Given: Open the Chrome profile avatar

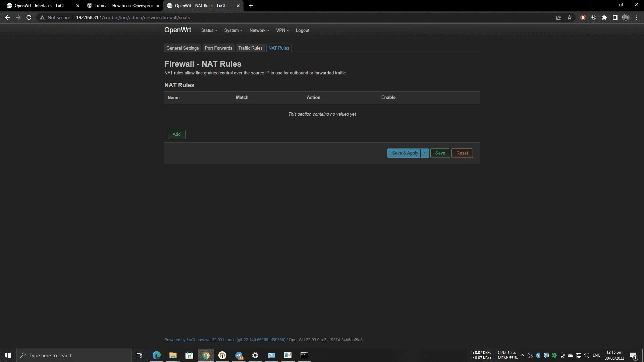Looking at the screenshot, I should click(x=626, y=17).
